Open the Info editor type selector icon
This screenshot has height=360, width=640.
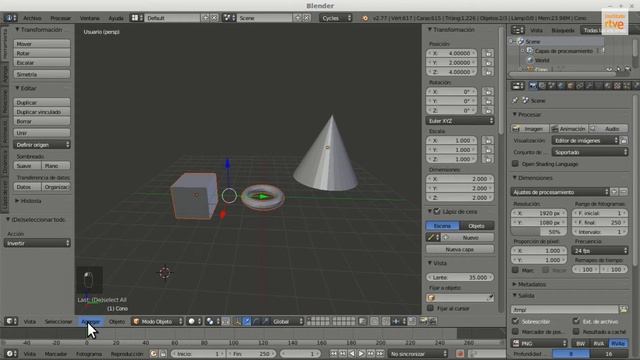pos(10,18)
